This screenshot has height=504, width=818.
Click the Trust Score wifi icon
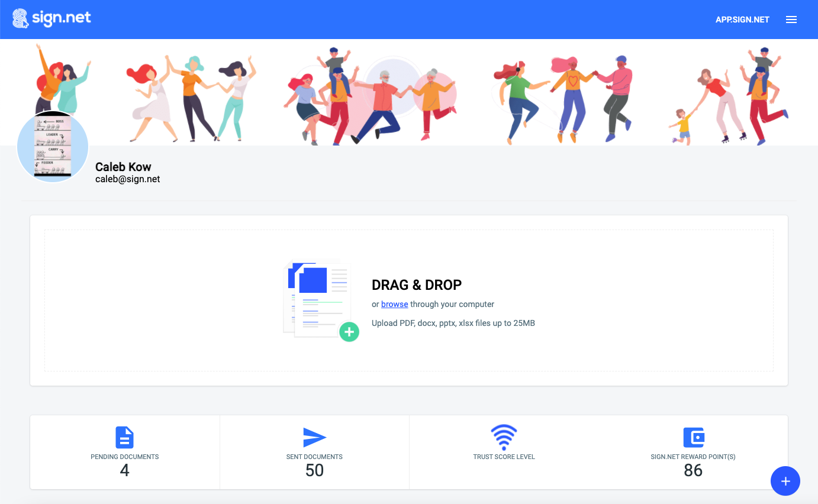point(504,438)
